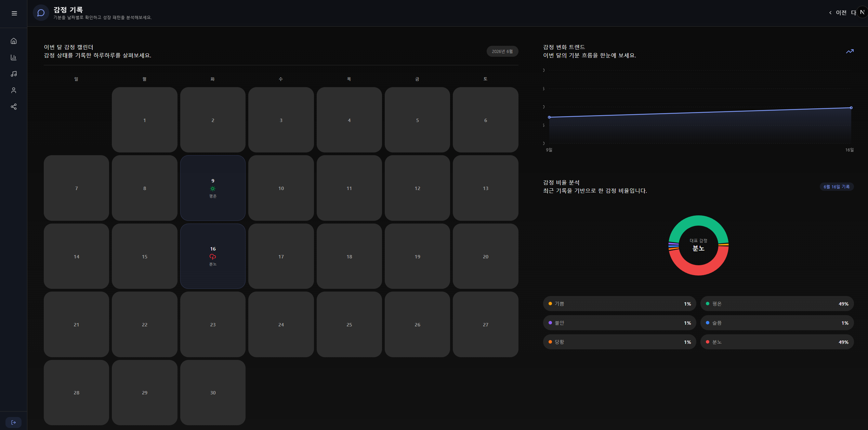Click the 16일 data point on trend line
Screen dimensions: 868x430
(851, 108)
